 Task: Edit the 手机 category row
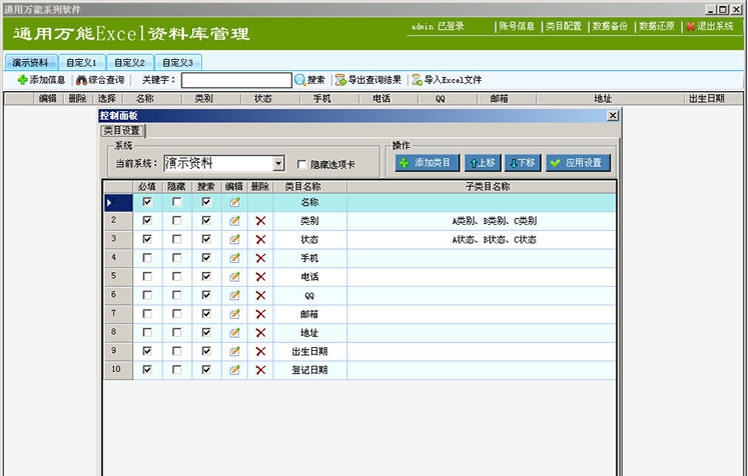click(234, 258)
